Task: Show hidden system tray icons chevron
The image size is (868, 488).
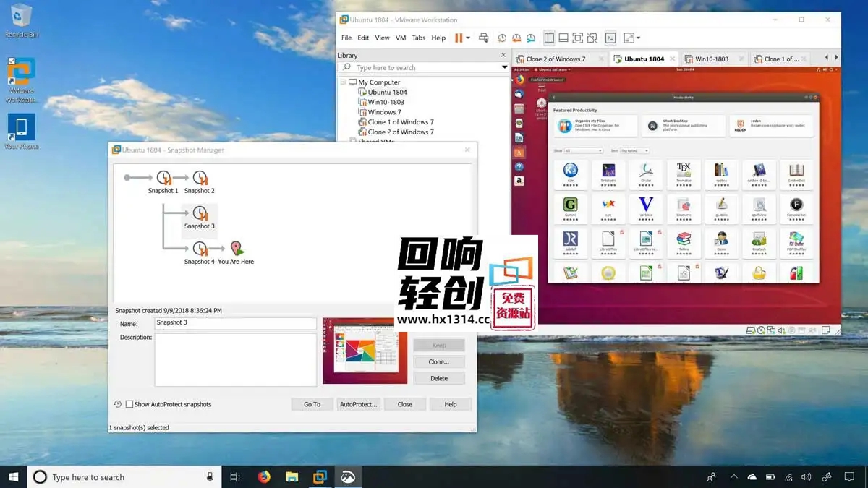Action: click(x=733, y=477)
